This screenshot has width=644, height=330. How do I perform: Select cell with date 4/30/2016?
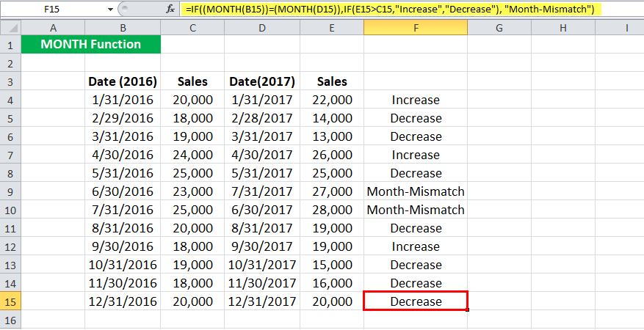tap(123, 155)
